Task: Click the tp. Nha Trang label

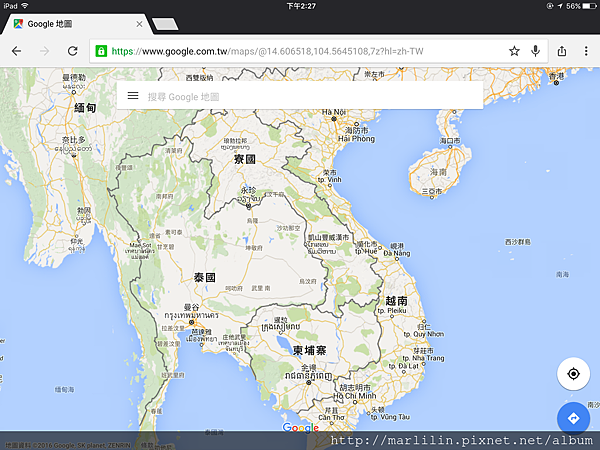Action: click(423, 358)
